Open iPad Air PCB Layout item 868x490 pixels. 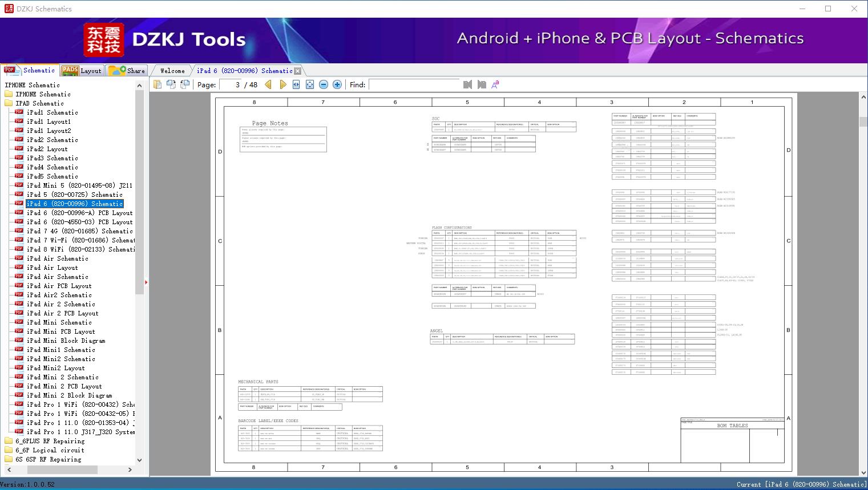(59, 286)
